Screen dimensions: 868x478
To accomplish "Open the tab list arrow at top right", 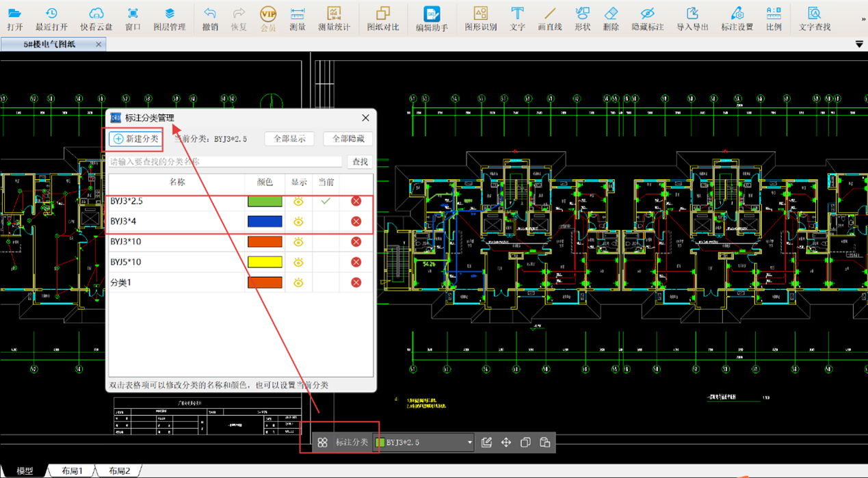I will pos(859,44).
